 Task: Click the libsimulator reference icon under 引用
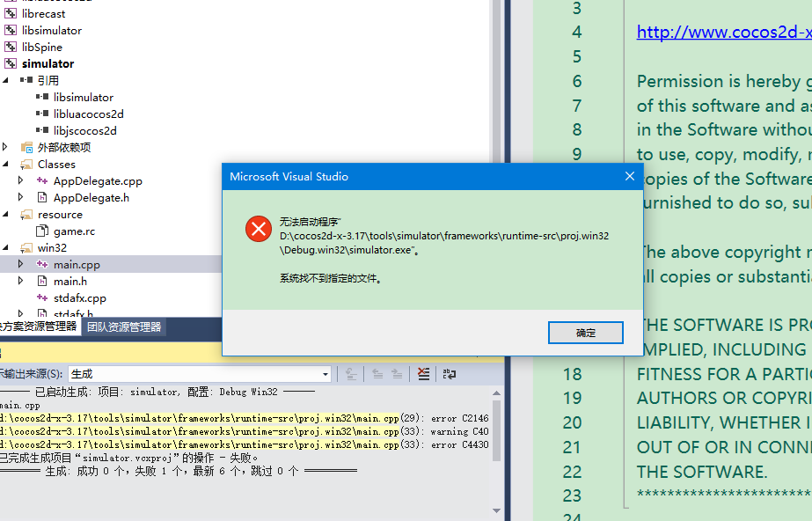42,97
